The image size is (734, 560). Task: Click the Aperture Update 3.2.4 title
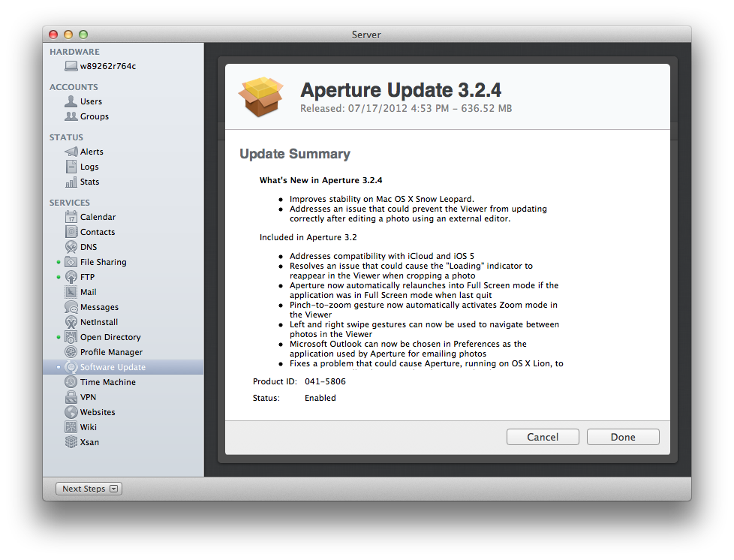[401, 90]
